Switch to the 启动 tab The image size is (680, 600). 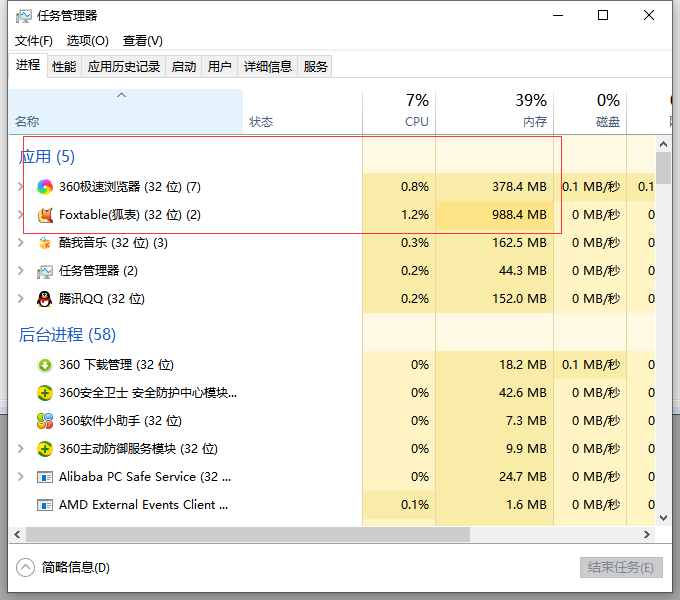point(184,67)
